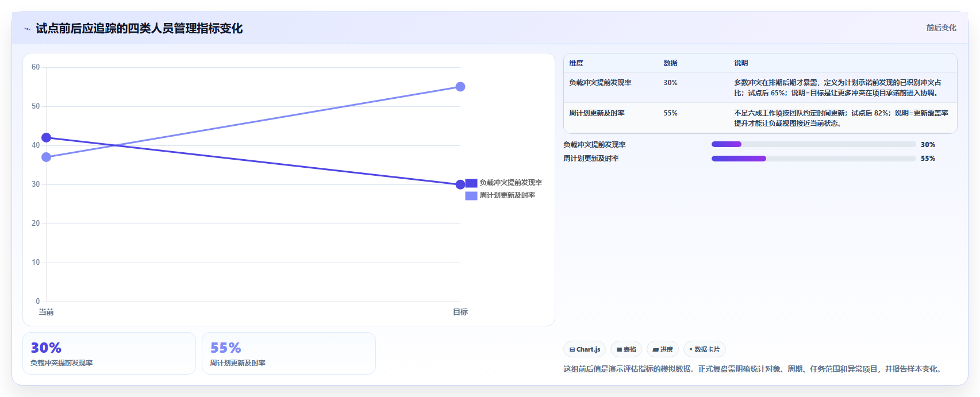The width and height of the screenshot is (980, 397).
Task: Click the 周计划更新及时率 legend label in chart
Action: pyautogui.click(x=508, y=195)
